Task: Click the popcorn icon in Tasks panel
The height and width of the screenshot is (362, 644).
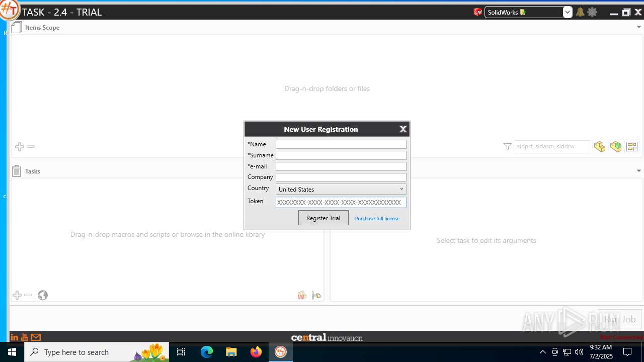Action: tap(302, 295)
